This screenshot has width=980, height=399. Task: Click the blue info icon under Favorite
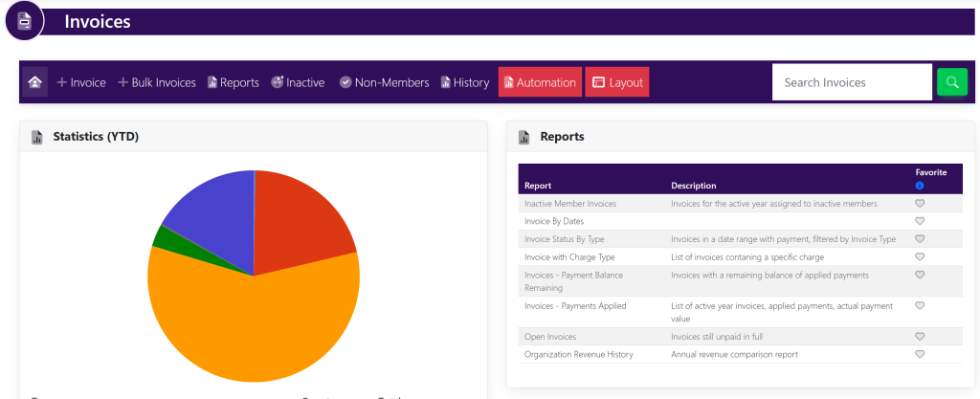(920, 185)
